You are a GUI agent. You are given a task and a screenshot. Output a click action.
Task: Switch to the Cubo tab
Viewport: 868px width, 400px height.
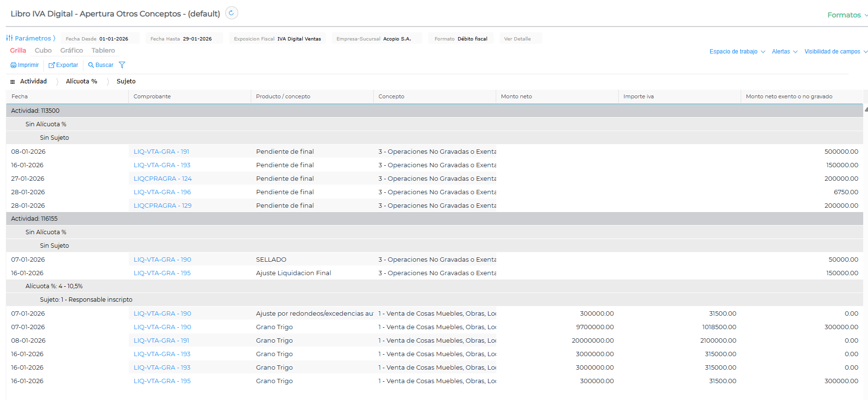(43, 50)
